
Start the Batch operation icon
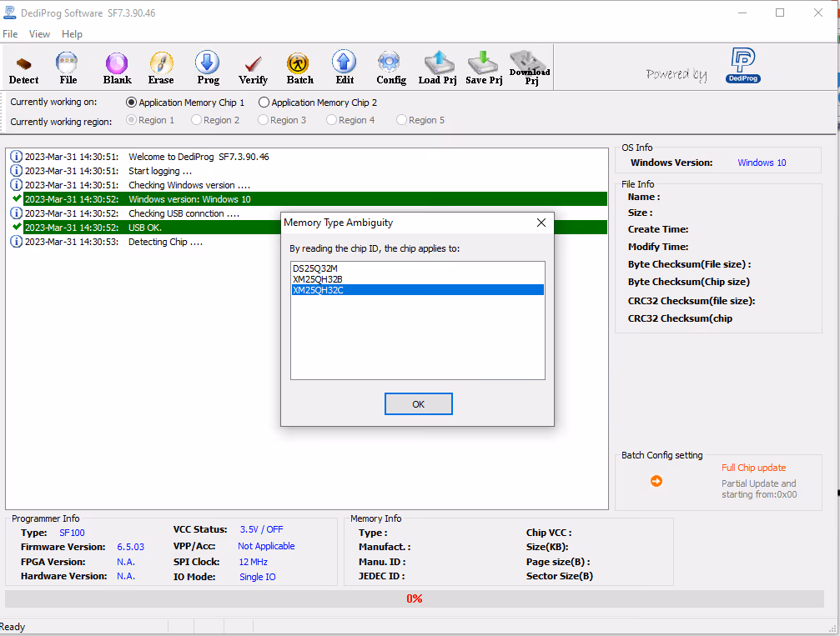[x=299, y=69]
